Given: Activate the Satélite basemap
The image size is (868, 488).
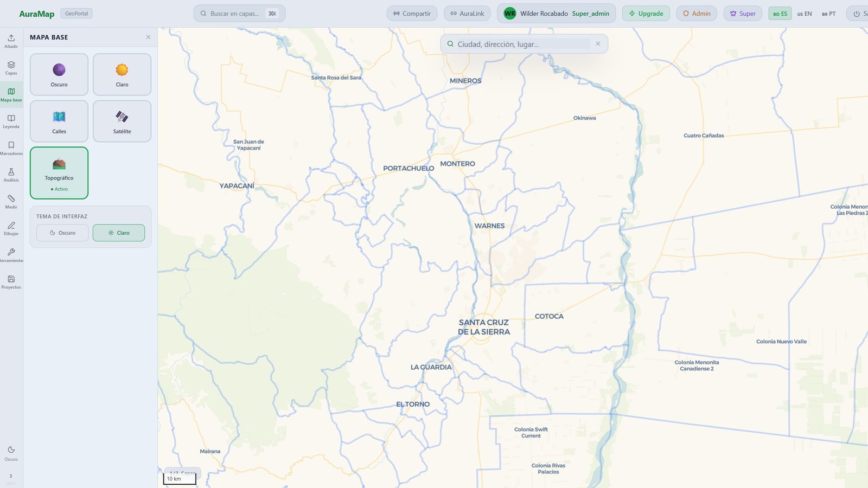Looking at the screenshot, I should (x=122, y=121).
